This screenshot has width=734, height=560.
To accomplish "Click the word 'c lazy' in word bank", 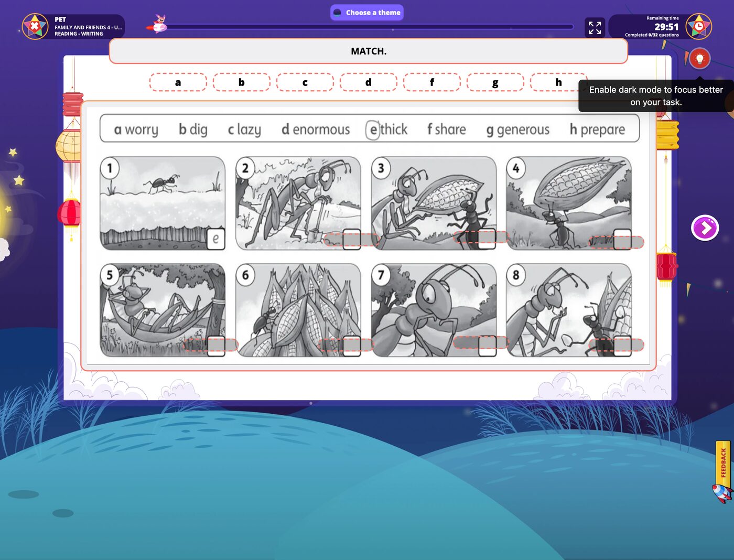I will 244,130.
